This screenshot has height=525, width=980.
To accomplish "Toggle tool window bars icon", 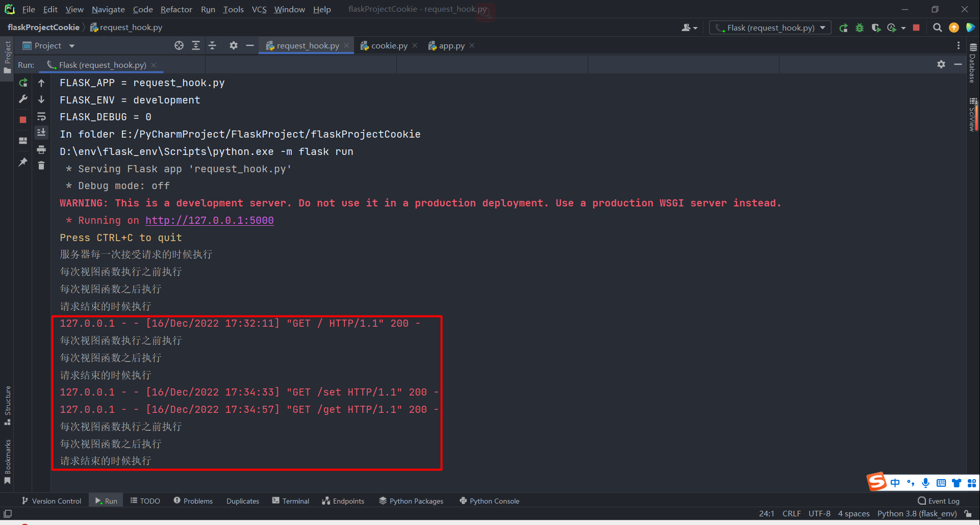I will tap(8, 514).
